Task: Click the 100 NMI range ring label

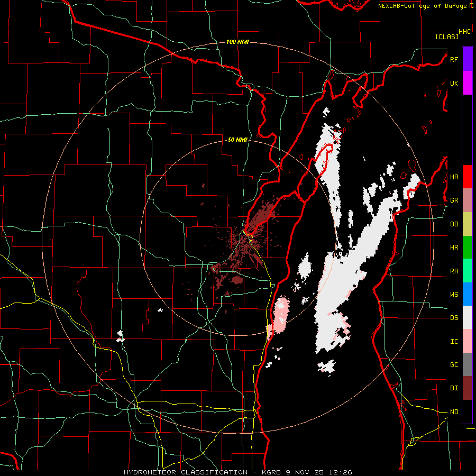Action: tap(237, 42)
